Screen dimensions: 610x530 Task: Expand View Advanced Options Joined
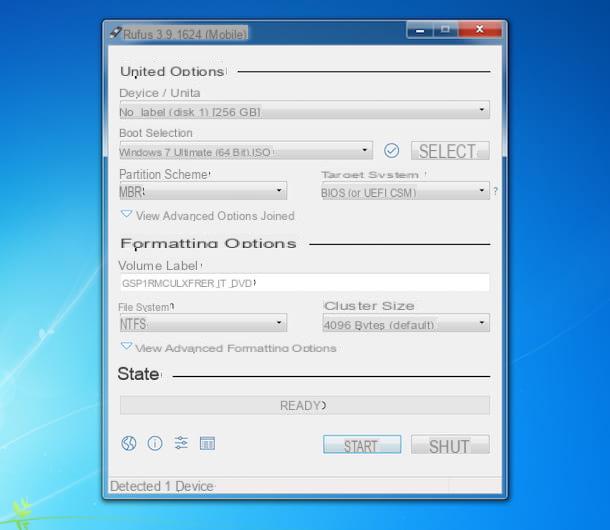tap(208, 216)
